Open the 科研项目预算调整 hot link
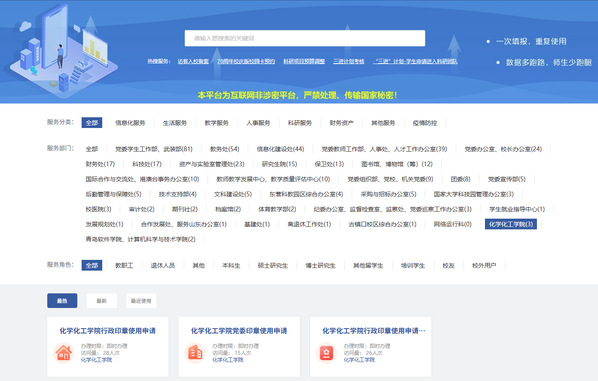598x381 pixels. [x=304, y=61]
